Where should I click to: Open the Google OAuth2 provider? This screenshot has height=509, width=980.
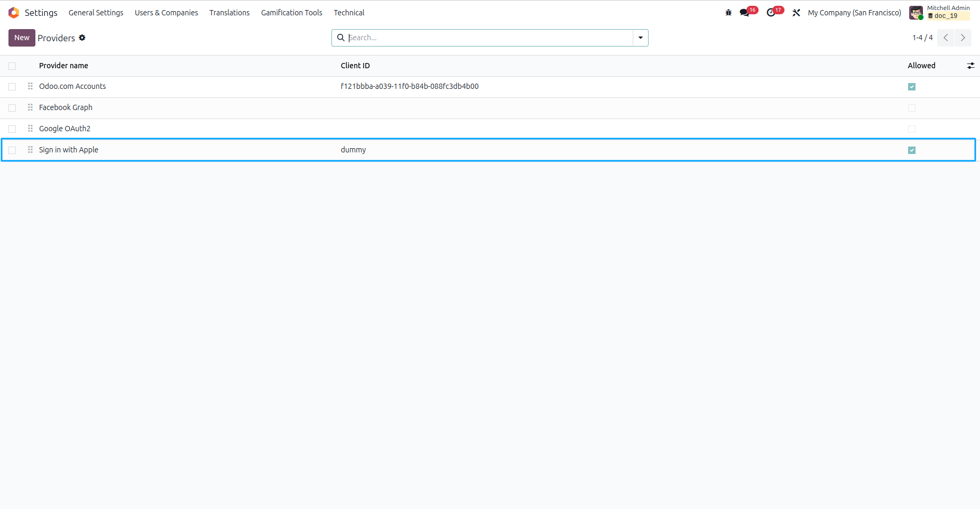pyautogui.click(x=64, y=129)
